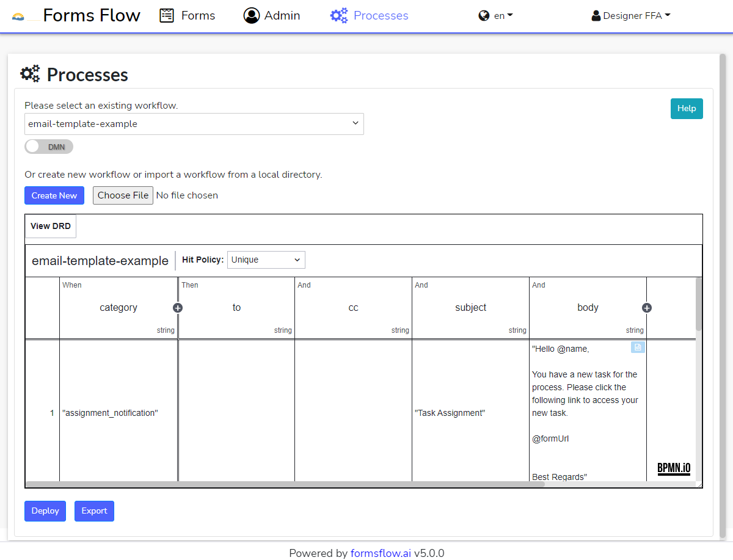Click the Forms Flow logo icon
Screen dimensions: 733x560
pos(19,16)
